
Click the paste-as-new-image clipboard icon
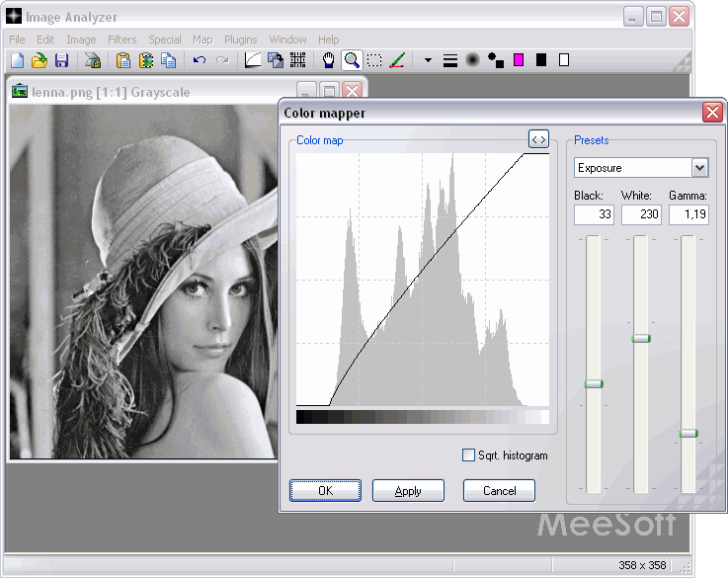146,60
